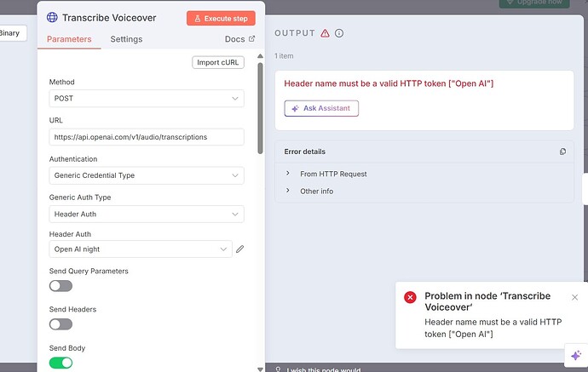The width and height of the screenshot is (588, 372).
Task: Click the globe icon beside Transcribe Voiceover
Action: tap(52, 17)
